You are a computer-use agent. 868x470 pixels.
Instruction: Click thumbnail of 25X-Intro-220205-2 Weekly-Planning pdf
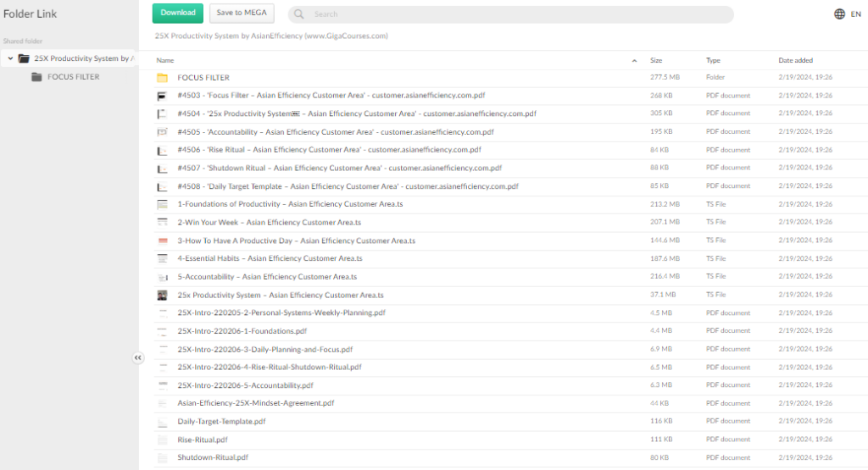pyautogui.click(x=162, y=313)
